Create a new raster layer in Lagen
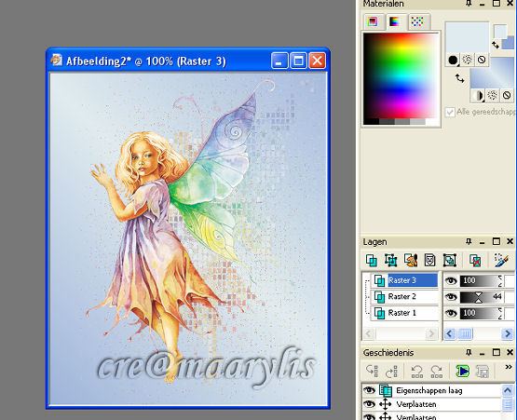The width and height of the screenshot is (517, 420). click(372, 260)
